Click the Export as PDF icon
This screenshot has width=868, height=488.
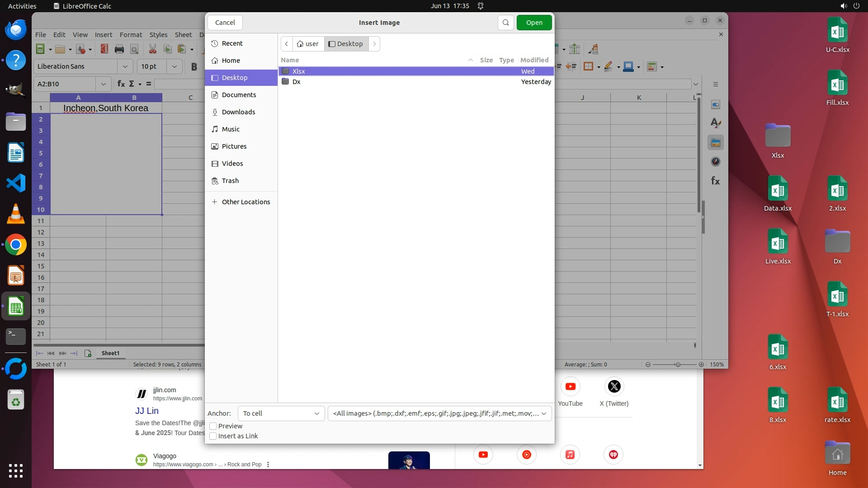pyautogui.click(x=104, y=49)
